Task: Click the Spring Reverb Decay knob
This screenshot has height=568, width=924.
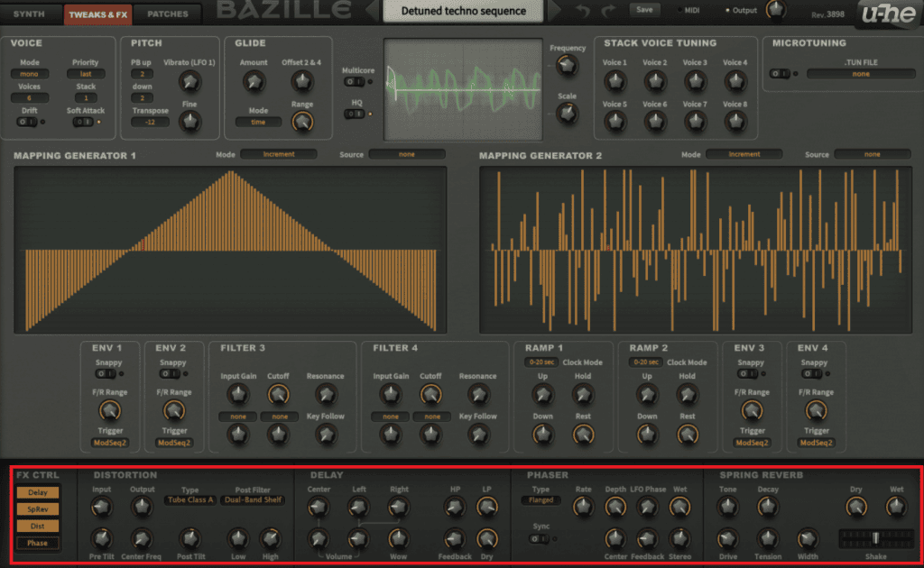Action: (x=767, y=507)
